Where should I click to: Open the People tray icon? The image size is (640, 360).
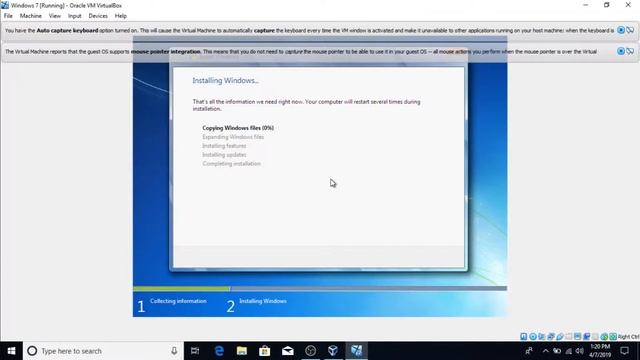point(529,351)
